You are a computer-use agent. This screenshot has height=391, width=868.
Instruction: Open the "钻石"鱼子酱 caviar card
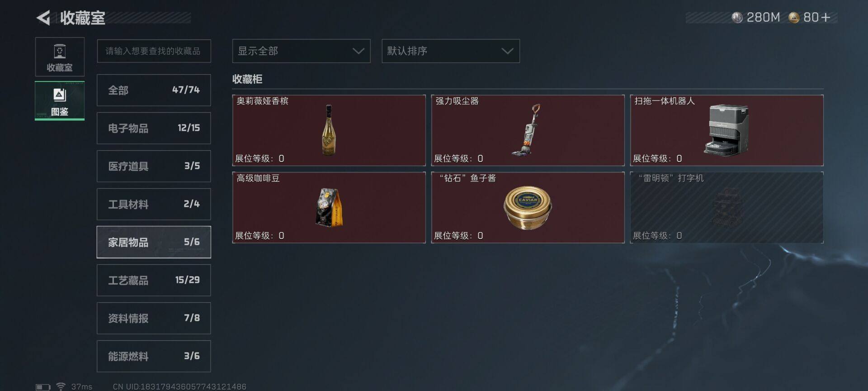(528, 207)
